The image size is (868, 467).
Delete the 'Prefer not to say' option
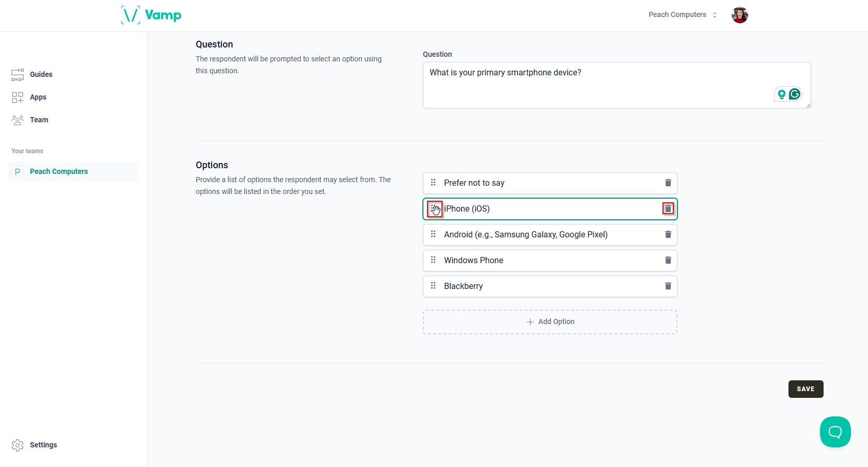point(668,183)
